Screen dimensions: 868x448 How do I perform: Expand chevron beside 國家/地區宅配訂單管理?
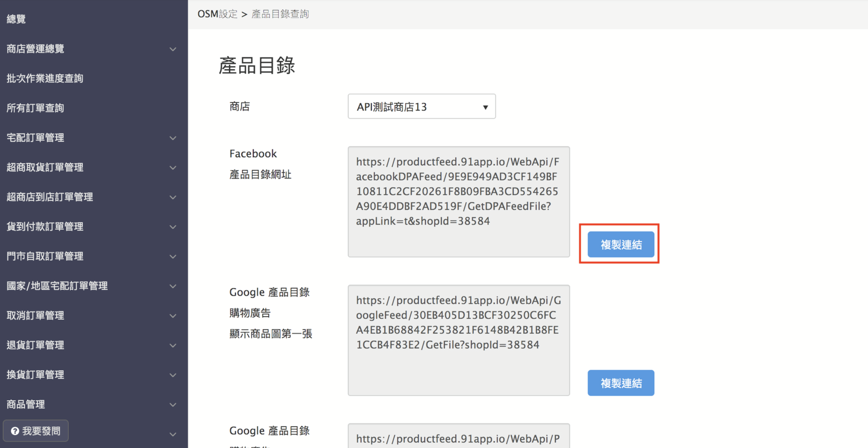pyautogui.click(x=173, y=286)
